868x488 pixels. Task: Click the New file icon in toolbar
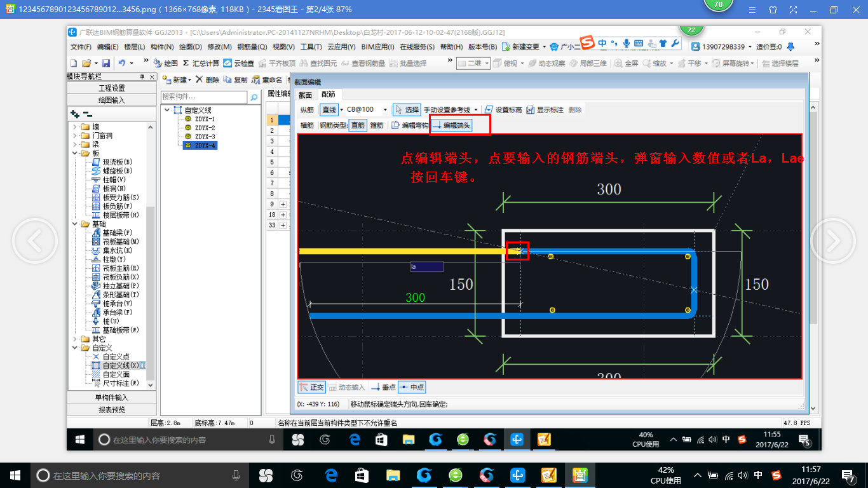tap(74, 64)
